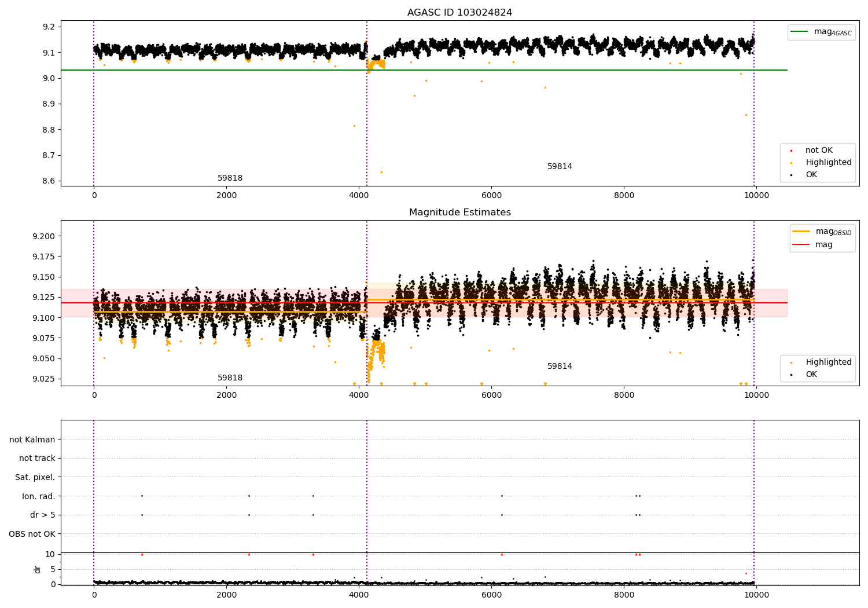This screenshot has height=608, width=868.
Task: Click the 'not track' row label
Action: pyautogui.click(x=37, y=459)
